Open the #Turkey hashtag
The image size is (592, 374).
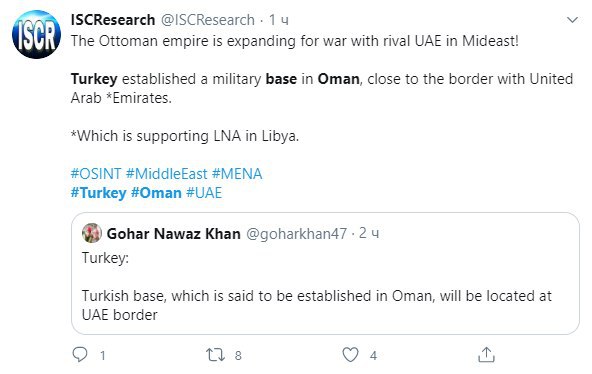pyautogui.click(x=99, y=193)
